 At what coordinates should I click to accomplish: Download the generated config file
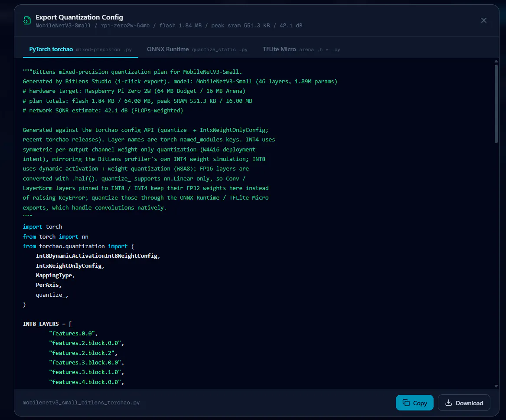(464, 403)
